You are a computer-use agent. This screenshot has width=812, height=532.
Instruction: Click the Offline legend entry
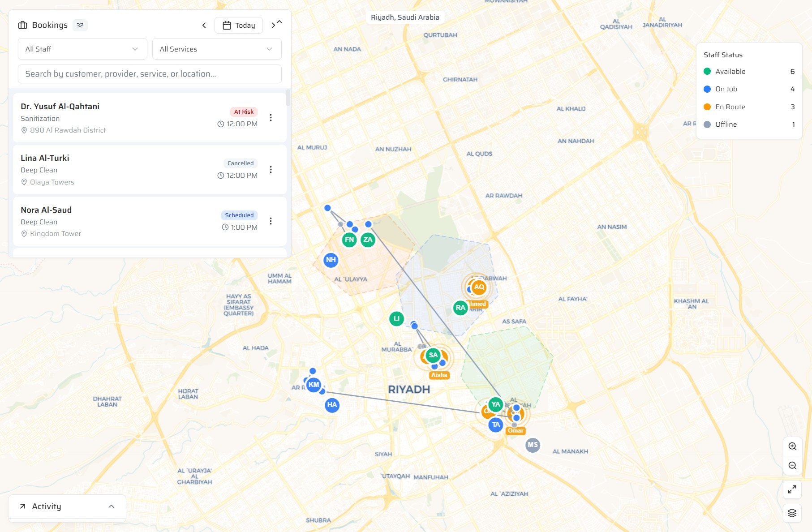(749, 124)
